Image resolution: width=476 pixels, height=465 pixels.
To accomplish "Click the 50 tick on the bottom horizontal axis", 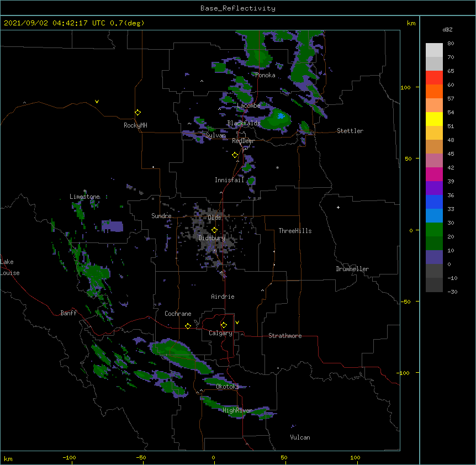I will [284, 457].
